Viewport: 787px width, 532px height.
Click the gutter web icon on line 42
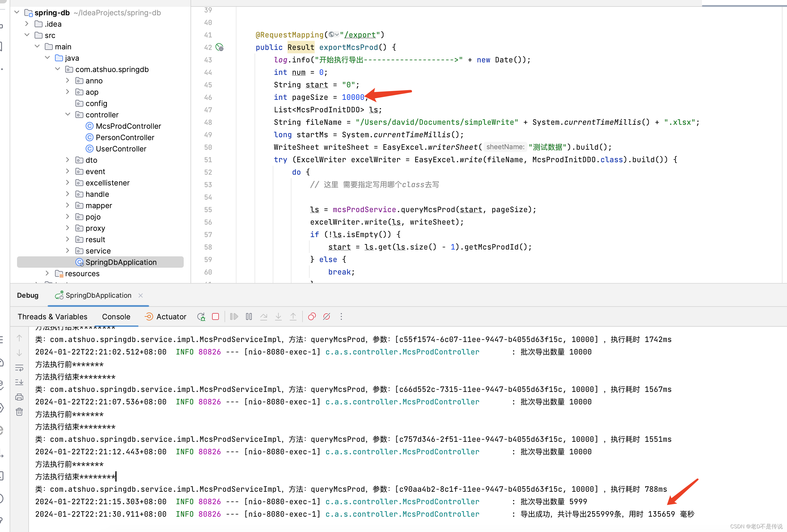tap(220, 47)
